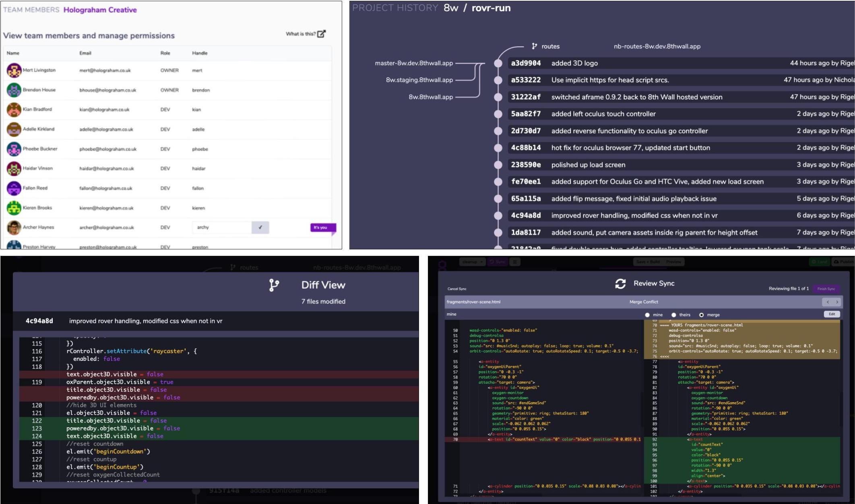
Task: Click the archy handle input field
Action: pyautogui.click(x=221, y=227)
